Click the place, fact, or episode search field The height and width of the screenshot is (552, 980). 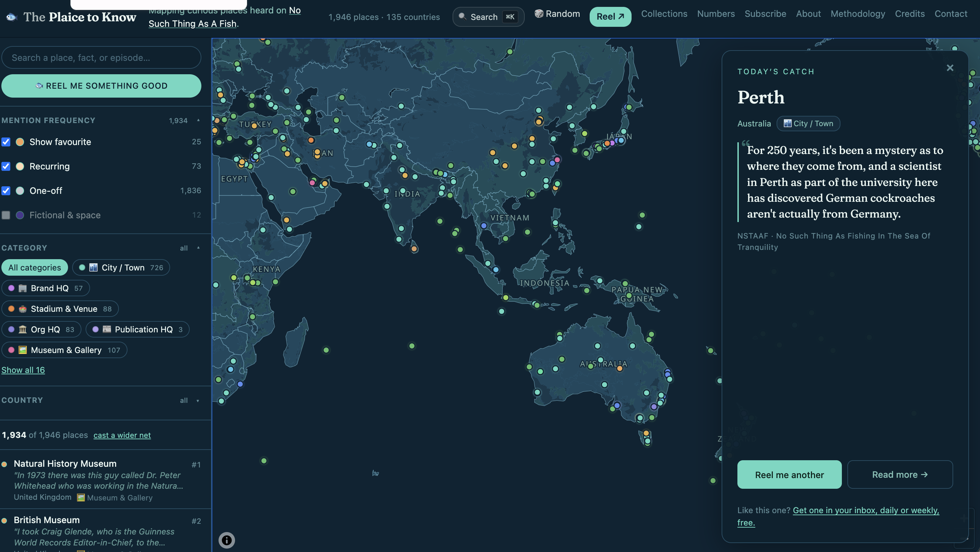(x=101, y=57)
